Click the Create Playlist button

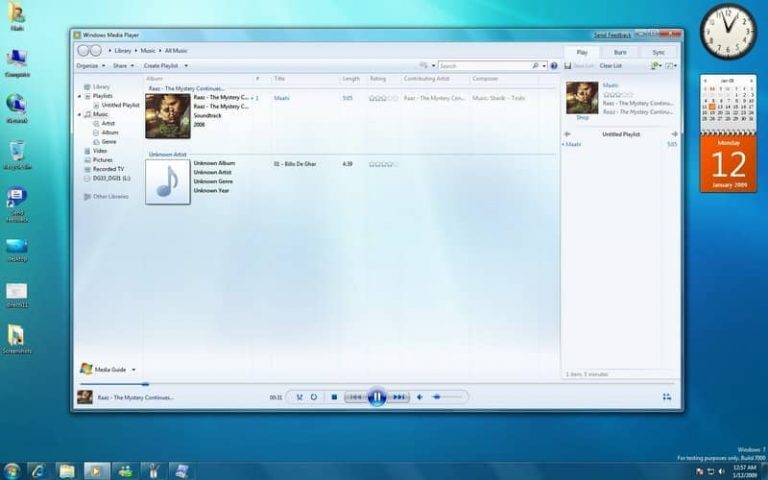[161, 66]
